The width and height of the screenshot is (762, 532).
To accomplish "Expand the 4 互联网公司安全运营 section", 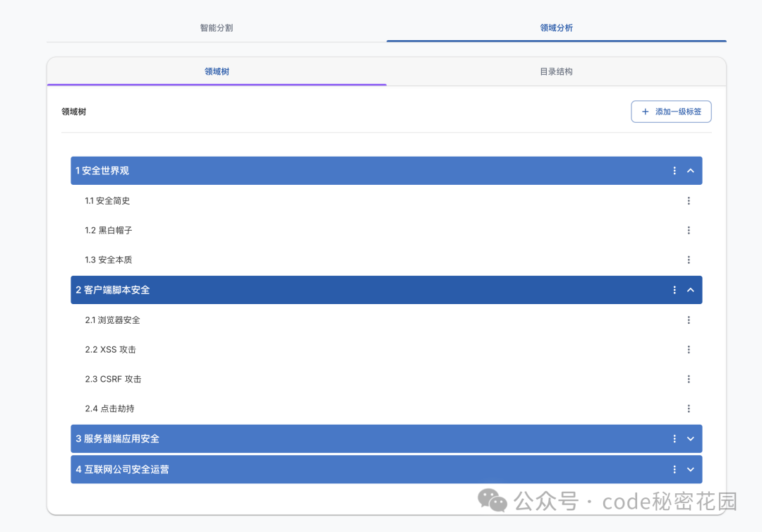I will tap(691, 469).
